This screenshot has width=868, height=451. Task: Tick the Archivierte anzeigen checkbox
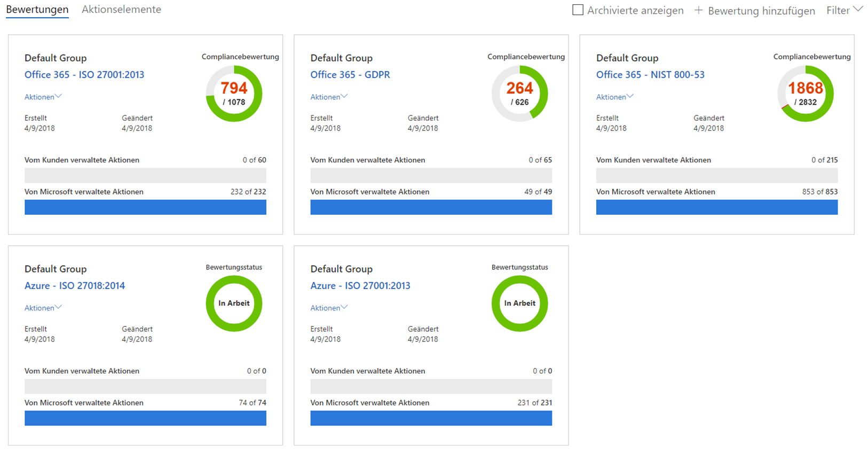[x=578, y=10]
